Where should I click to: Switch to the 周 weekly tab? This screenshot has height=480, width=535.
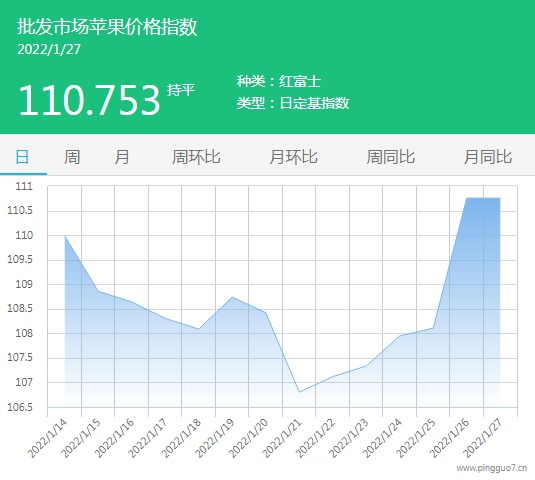(72, 157)
